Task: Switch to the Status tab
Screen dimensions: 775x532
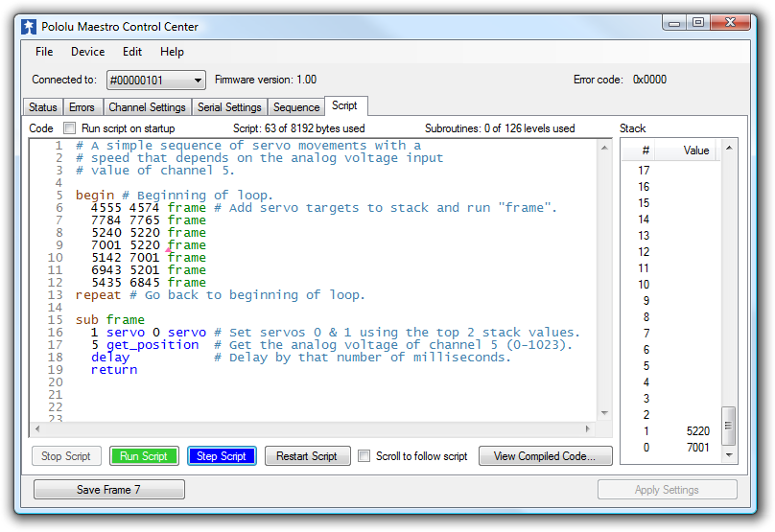Action: point(43,107)
